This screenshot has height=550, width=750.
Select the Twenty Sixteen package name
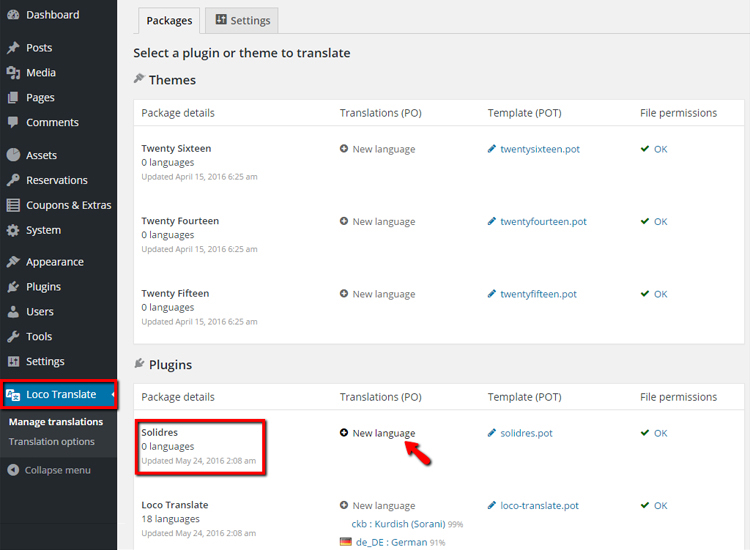tap(176, 148)
